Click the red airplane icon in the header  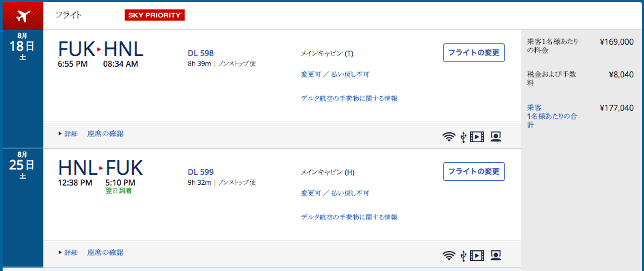23,16
